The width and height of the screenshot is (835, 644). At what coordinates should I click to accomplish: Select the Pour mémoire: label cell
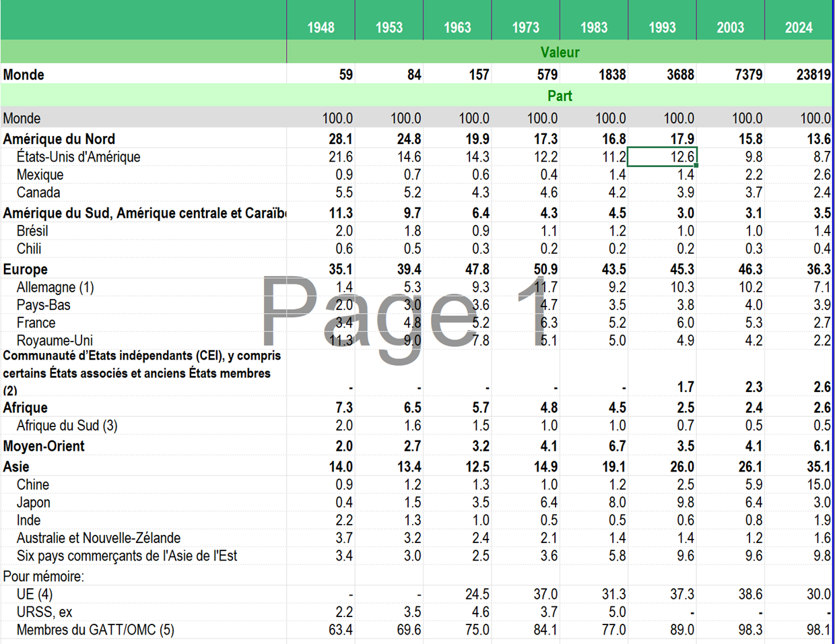[x=44, y=577]
